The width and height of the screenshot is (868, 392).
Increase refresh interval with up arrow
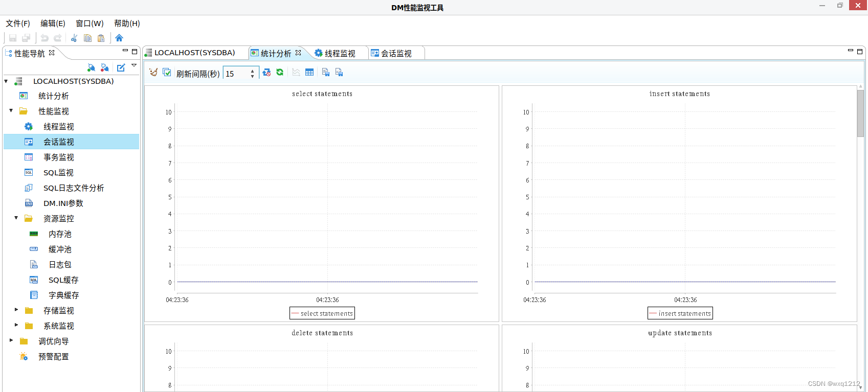pyautogui.click(x=252, y=71)
